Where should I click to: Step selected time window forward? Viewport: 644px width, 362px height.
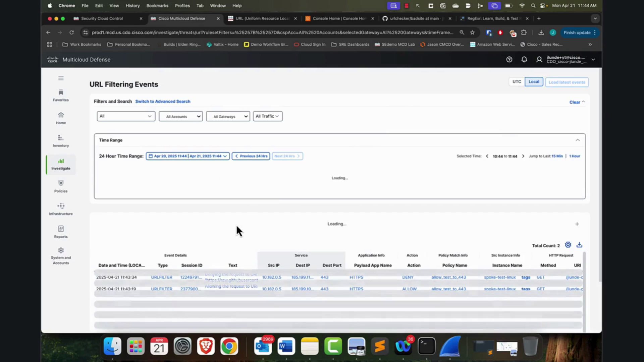point(523,156)
